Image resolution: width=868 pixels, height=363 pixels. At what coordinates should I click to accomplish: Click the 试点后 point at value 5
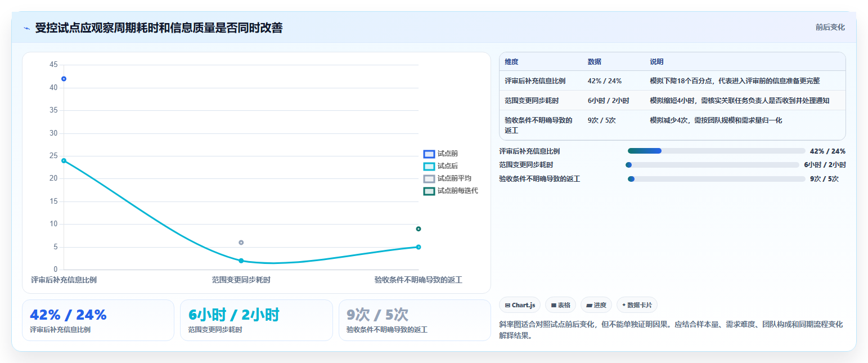(x=419, y=247)
